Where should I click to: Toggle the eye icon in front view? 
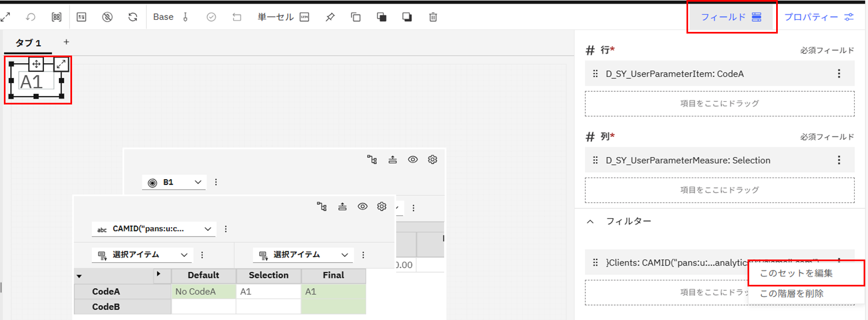[362, 207]
